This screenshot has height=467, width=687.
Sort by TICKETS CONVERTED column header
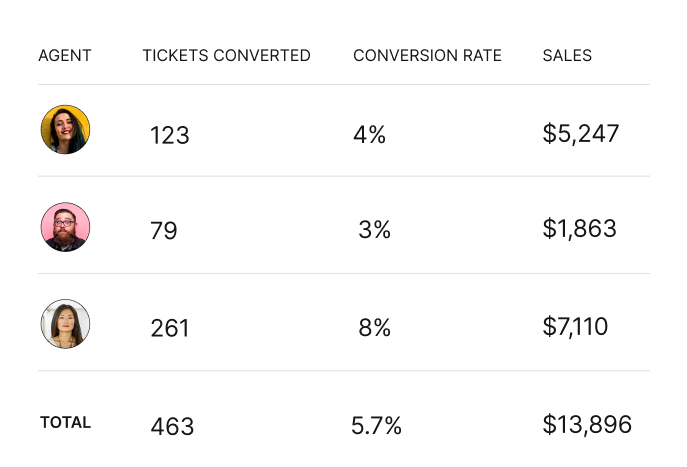pos(226,56)
